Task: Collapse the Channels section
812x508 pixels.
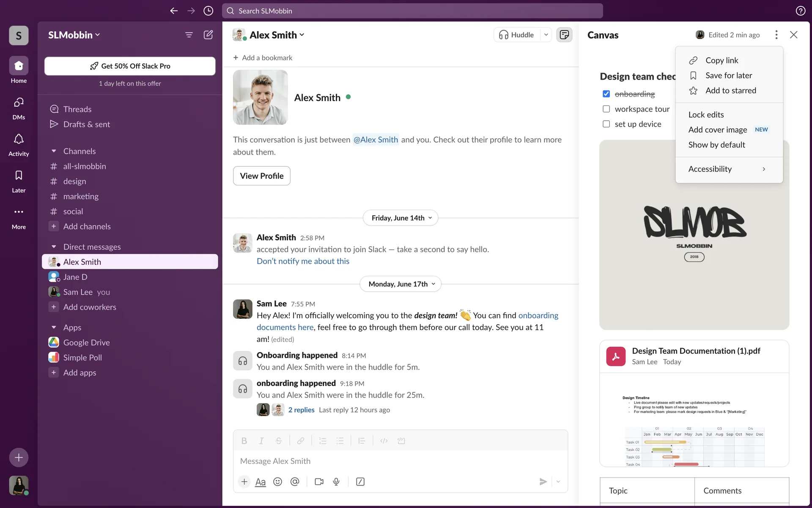Action: [54, 151]
